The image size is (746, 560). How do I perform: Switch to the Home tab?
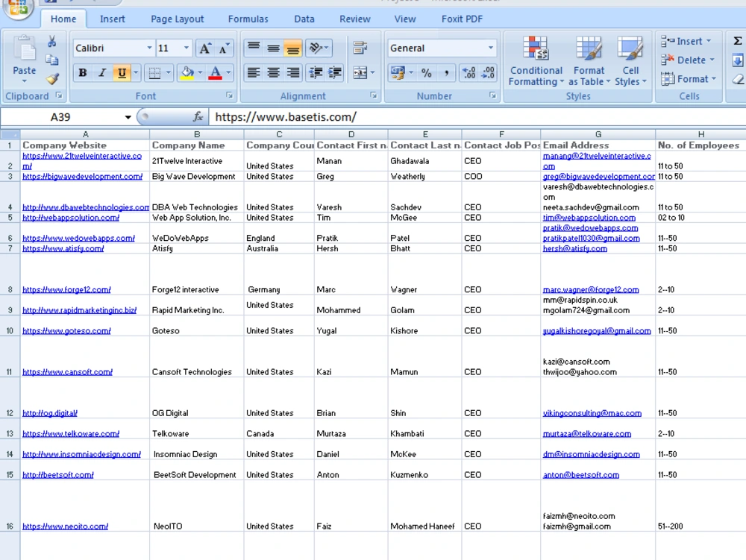[x=63, y=19]
